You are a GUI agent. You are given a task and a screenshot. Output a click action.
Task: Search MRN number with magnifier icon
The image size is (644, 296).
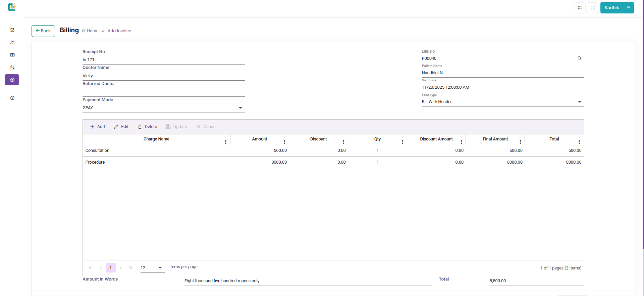pos(580,58)
